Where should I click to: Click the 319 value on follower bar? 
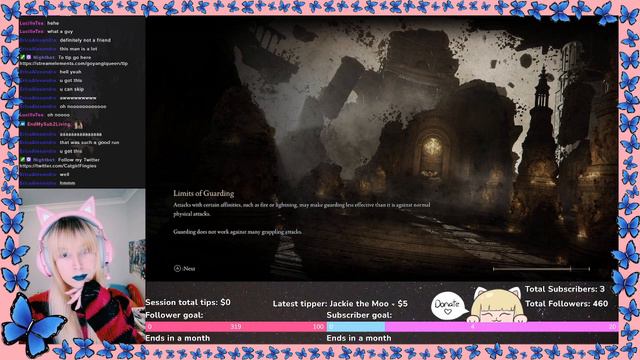click(x=236, y=327)
